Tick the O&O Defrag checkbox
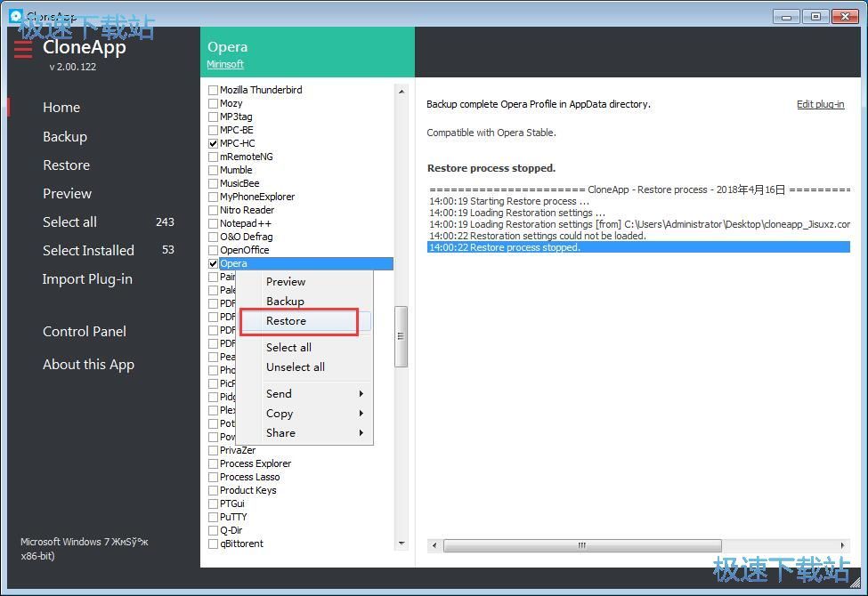The width and height of the screenshot is (868, 596). 213,237
